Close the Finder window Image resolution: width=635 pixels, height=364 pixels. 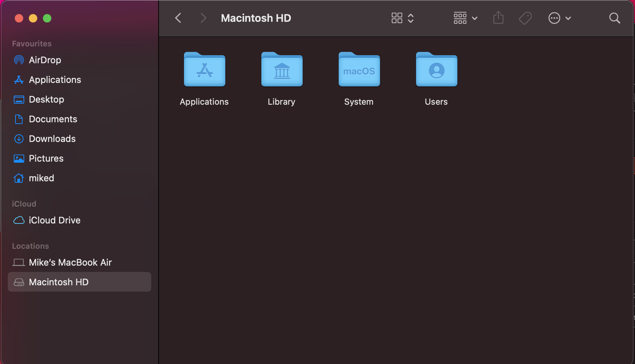click(x=19, y=18)
